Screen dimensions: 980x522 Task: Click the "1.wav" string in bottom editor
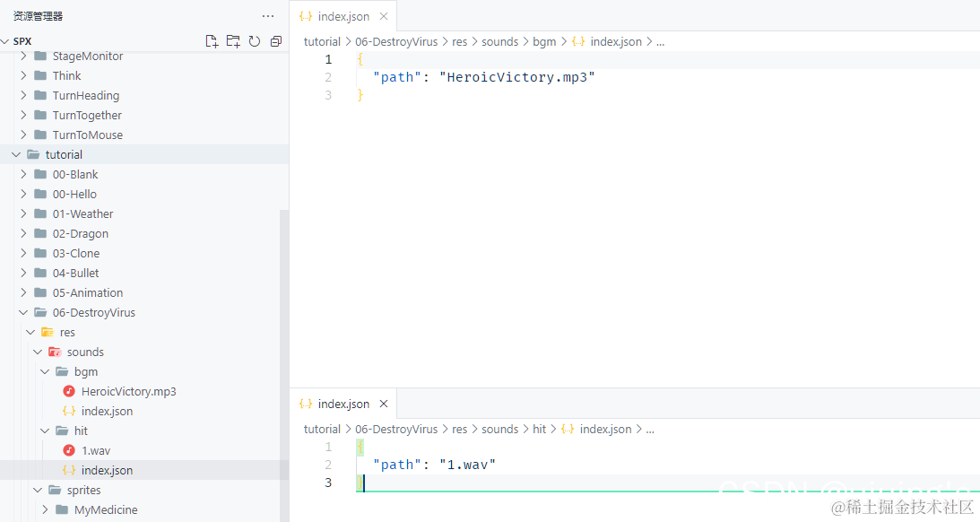(467, 465)
